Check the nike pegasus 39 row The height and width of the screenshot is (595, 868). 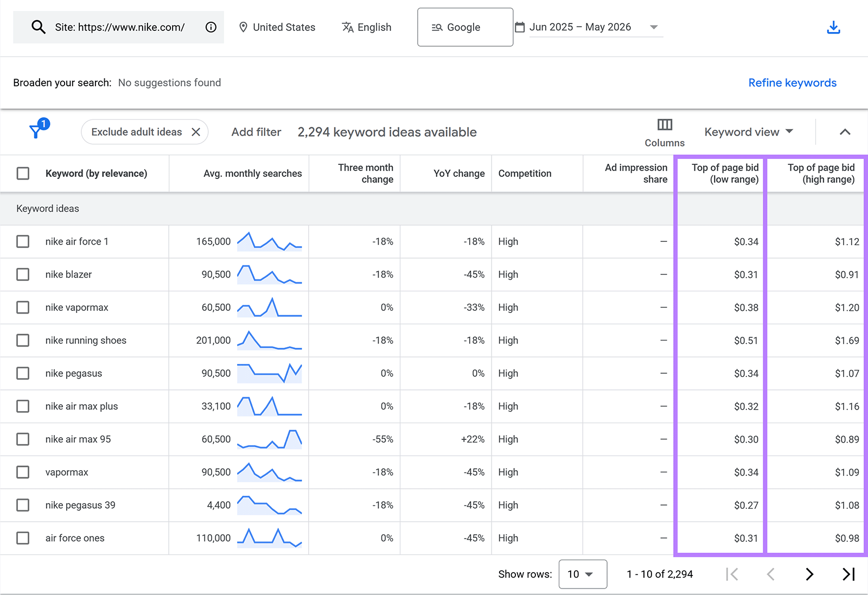coord(23,505)
